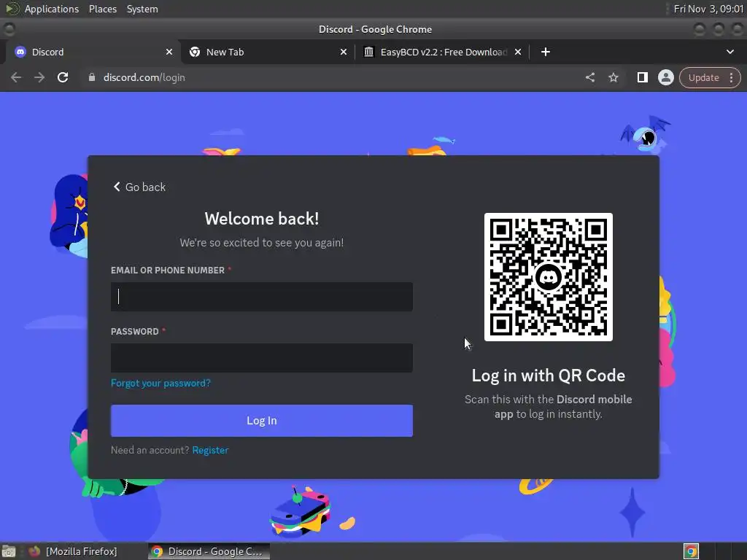Screen dimensions: 747x560
Task: Close the EasyBCD tab
Action: pyautogui.click(x=518, y=52)
